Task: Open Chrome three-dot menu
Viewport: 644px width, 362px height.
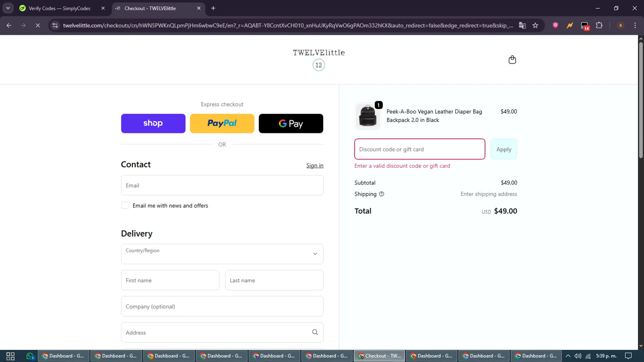Action: pyautogui.click(x=635, y=25)
